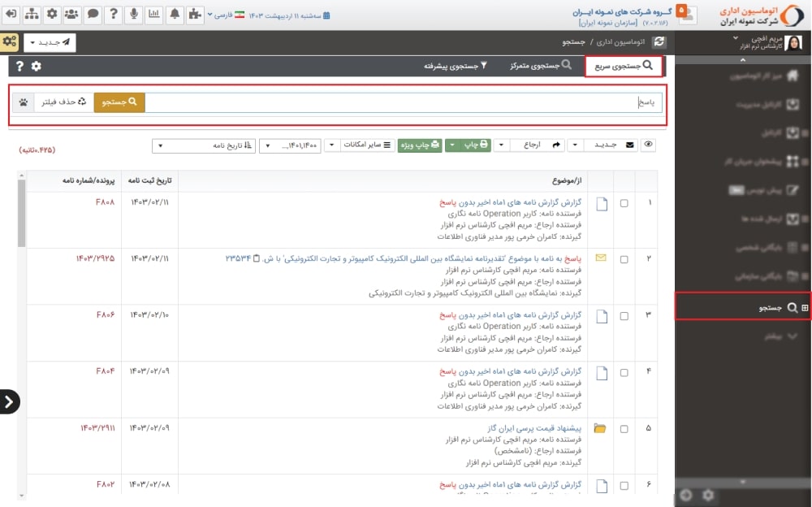Click the notifications bell icon
Viewport: 812px width, 507px height.
175,15
